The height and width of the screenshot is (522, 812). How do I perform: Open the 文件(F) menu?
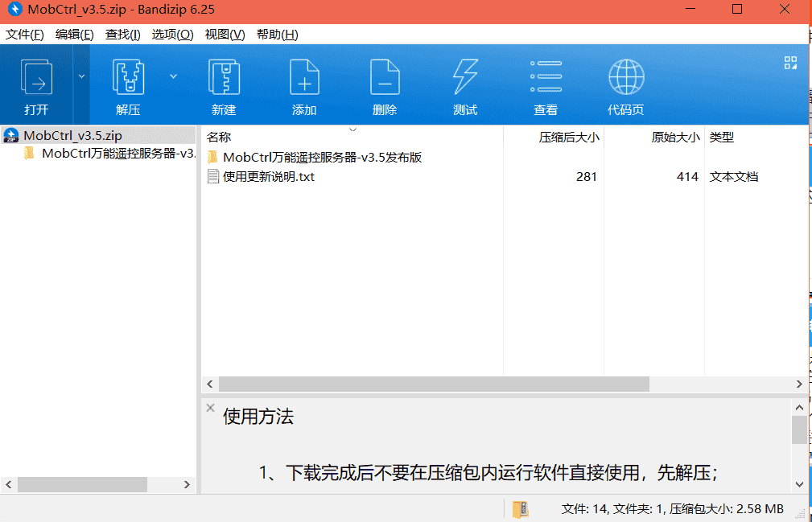click(x=24, y=35)
